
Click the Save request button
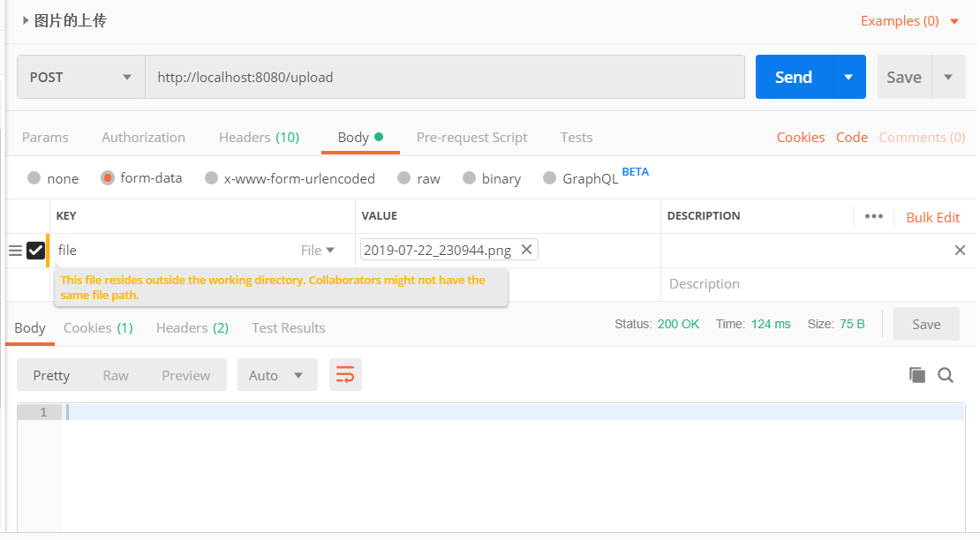click(x=904, y=77)
